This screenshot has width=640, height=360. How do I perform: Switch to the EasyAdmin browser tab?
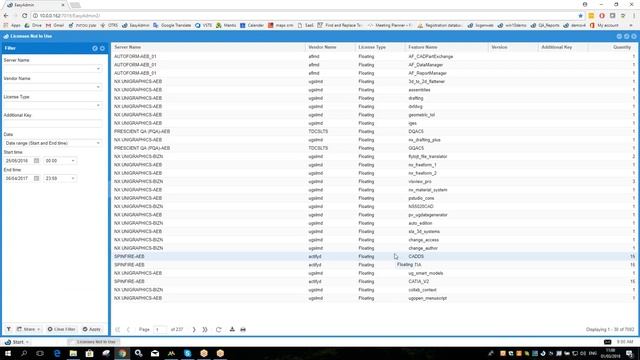coord(35,5)
